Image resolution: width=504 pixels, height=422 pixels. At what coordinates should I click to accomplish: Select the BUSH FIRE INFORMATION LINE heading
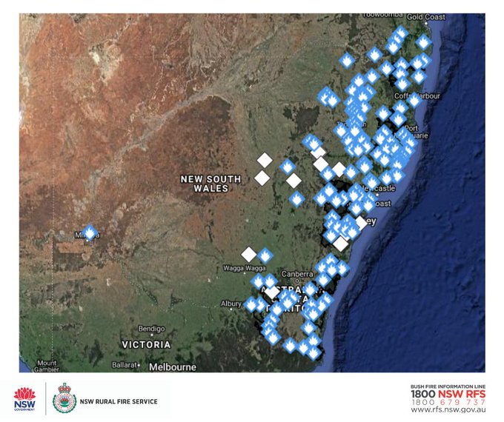448,386
